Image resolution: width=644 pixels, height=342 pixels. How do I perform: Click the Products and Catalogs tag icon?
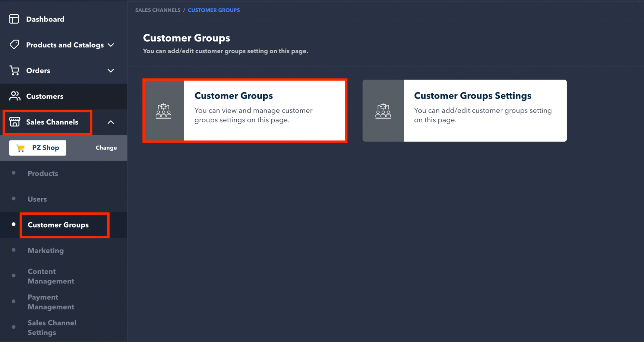(x=14, y=44)
